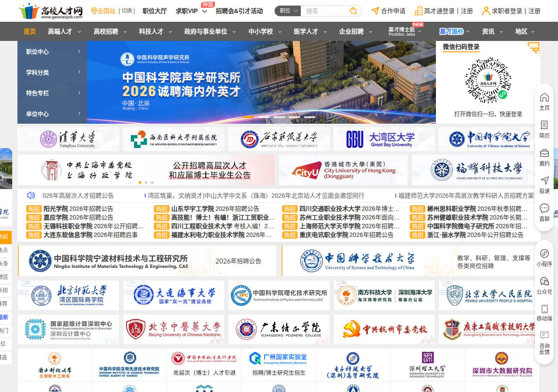The width and height of the screenshot is (558, 392).
Task: Select the first banner carousel indicator
Action: tap(249, 117)
